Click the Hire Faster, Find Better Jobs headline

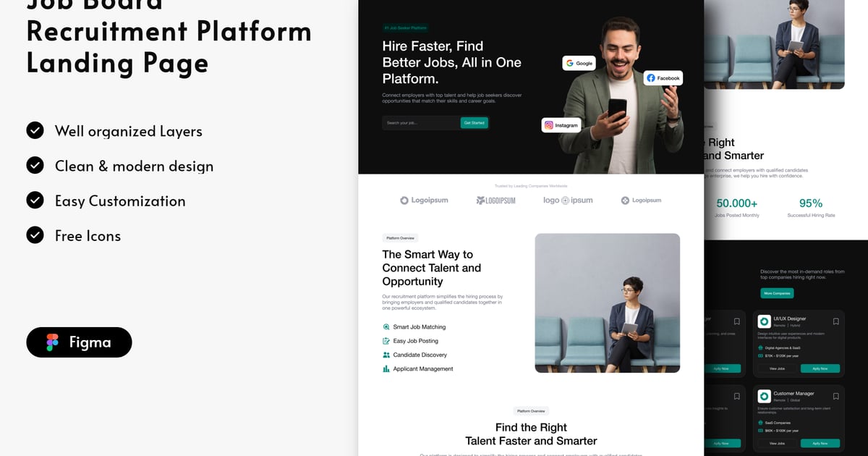tap(452, 62)
